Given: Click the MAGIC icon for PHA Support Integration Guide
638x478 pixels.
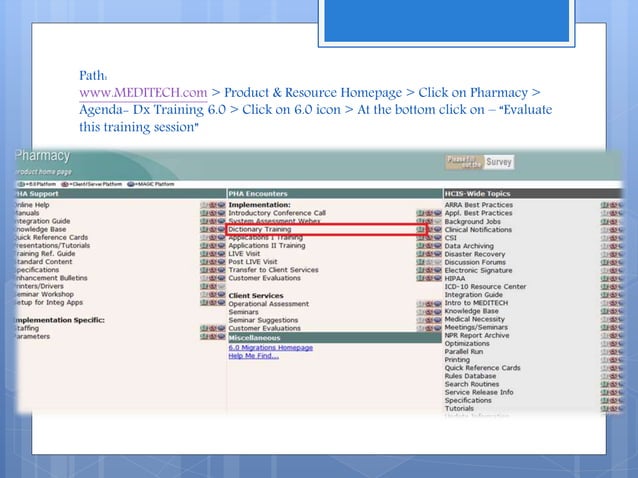Looking at the screenshot, I should pos(221,221).
